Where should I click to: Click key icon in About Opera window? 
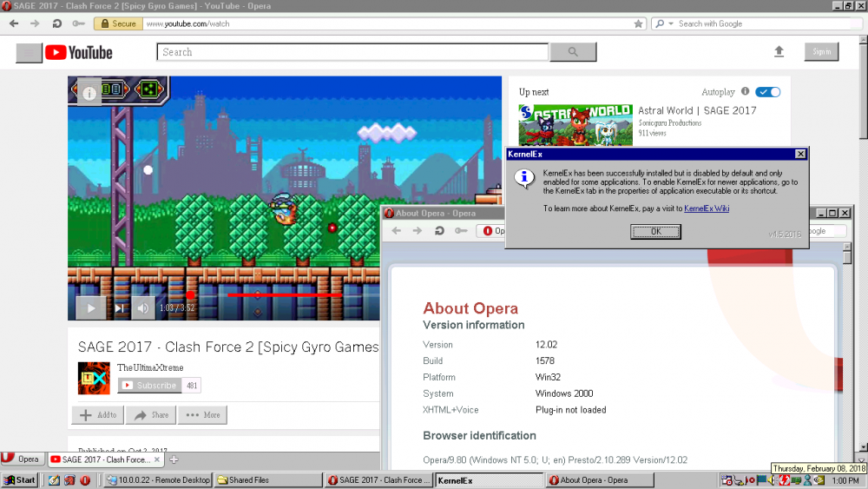tap(461, 231)
